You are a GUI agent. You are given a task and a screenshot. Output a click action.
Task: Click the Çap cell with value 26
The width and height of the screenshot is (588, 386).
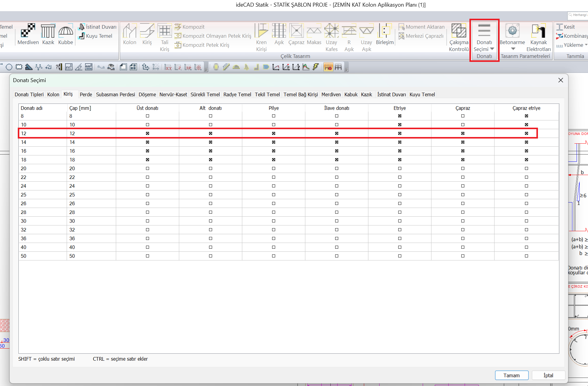tap(91, 203)
